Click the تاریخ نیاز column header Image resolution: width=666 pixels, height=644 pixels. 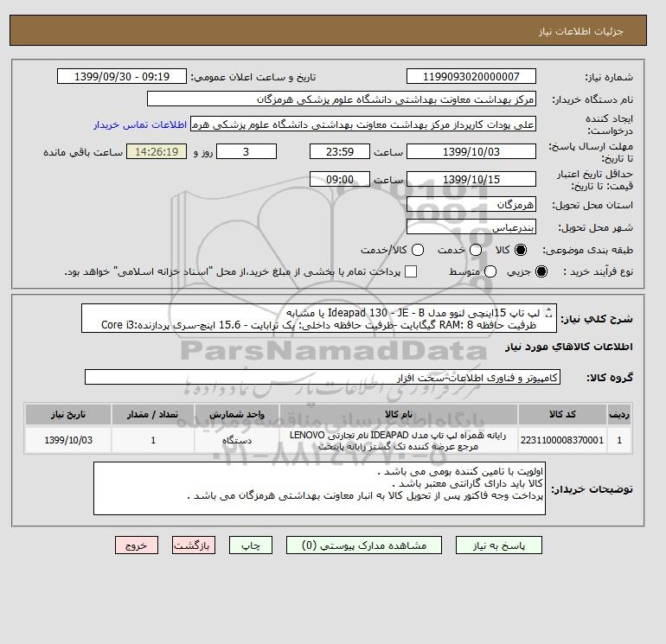click(x=68, y=414)
